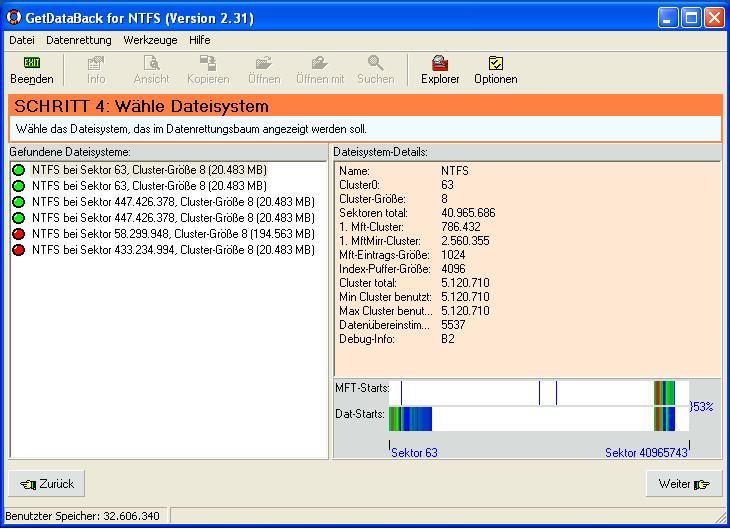This screenshot has height=529, width=730.
Task: Open the Werkzeuge menu
Action: 150,40
